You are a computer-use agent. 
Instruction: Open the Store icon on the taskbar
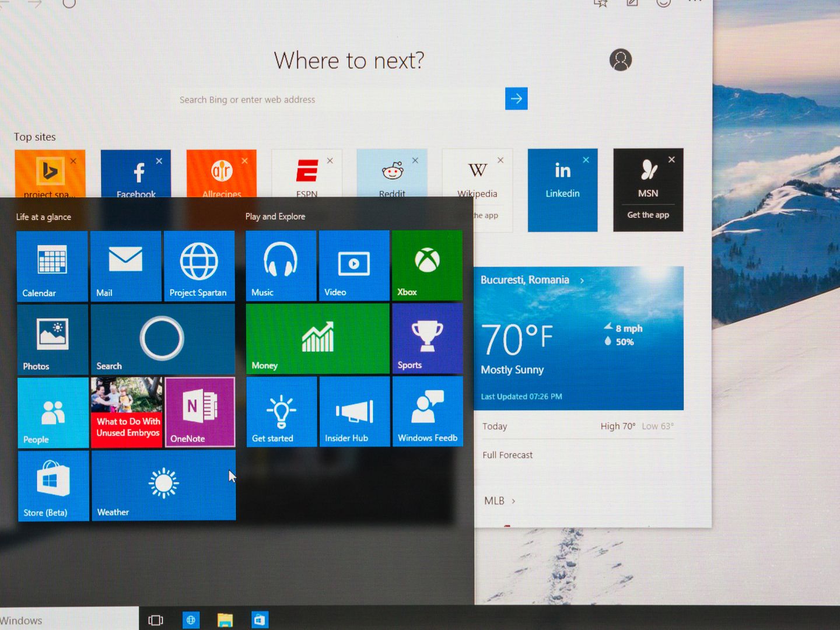[x=260, y=619]
